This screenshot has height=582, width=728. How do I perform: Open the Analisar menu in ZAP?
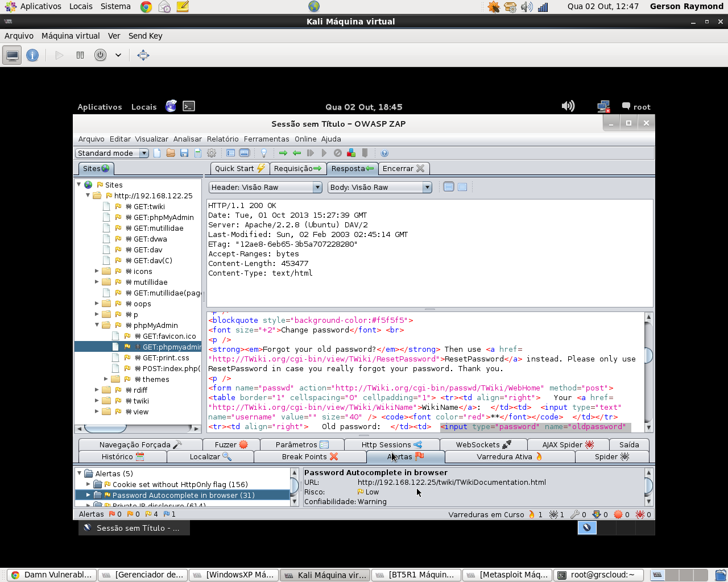coord(188,139)
